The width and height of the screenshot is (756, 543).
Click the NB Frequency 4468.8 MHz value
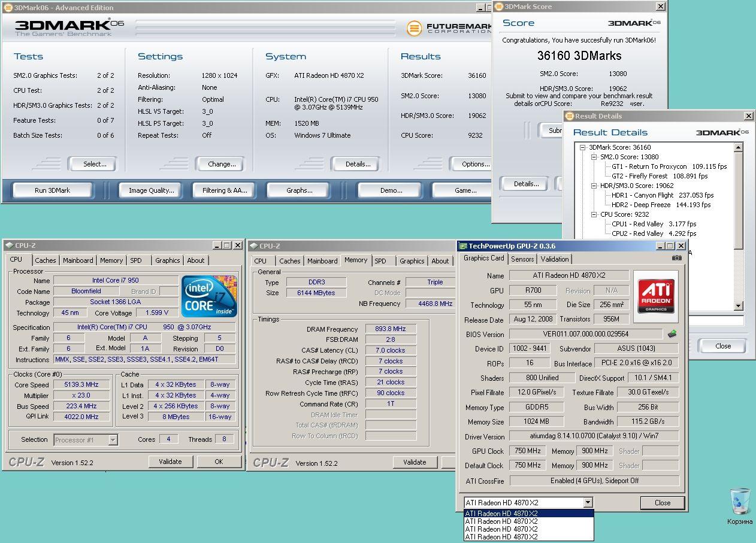430,304
